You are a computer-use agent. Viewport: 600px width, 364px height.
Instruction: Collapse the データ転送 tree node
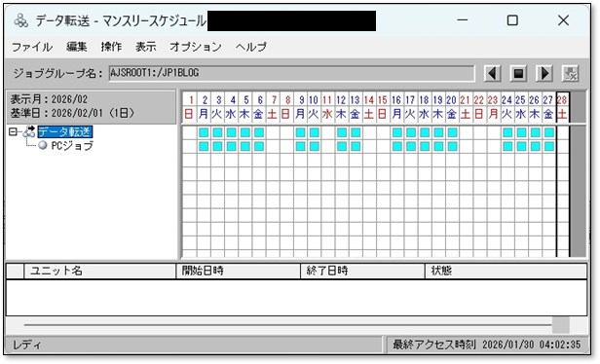tap(13, 132)
